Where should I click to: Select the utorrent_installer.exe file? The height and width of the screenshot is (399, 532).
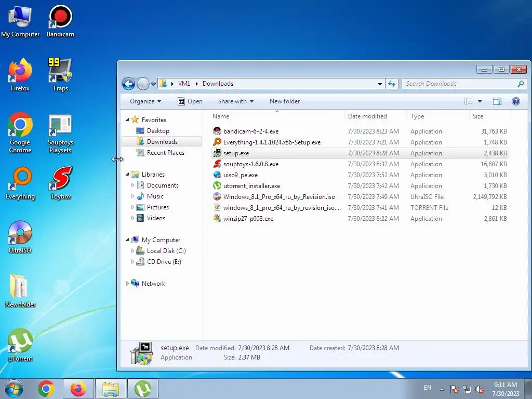(x=360, y=185)
